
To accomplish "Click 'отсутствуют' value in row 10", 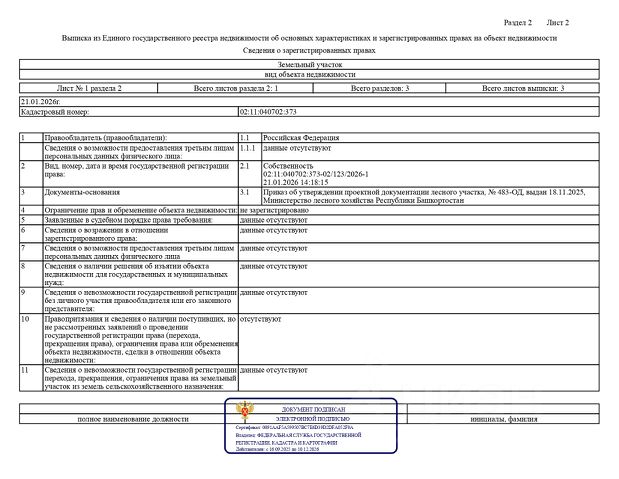I will [x=260, y=319].
